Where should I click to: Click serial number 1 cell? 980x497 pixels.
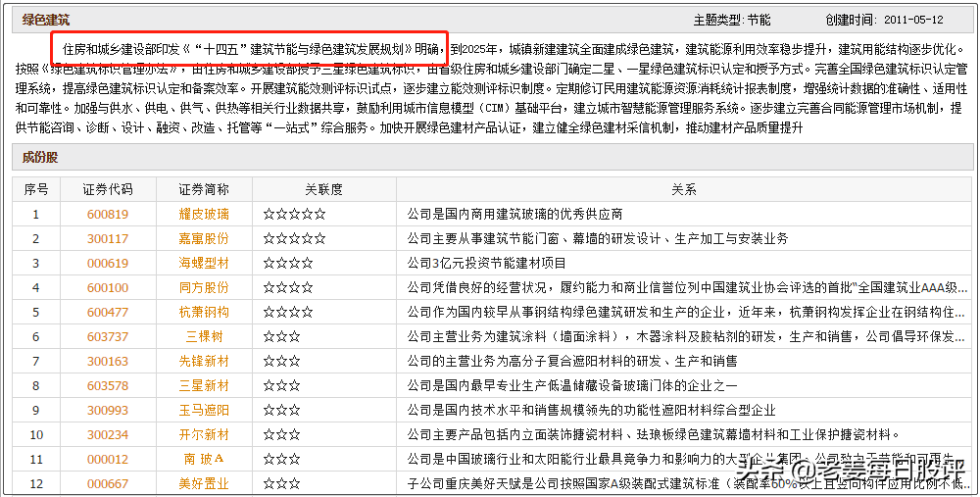(x=35, y=215)
